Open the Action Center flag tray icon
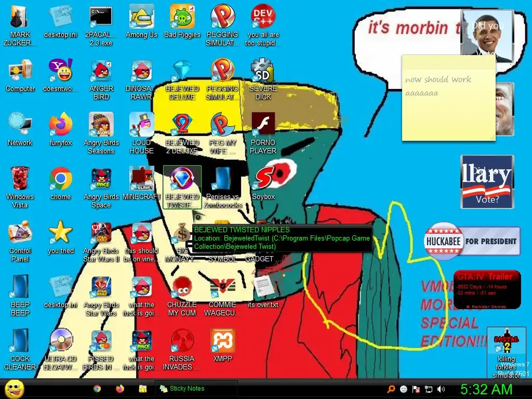Screen dimensions: 532x399 (416, 389)
